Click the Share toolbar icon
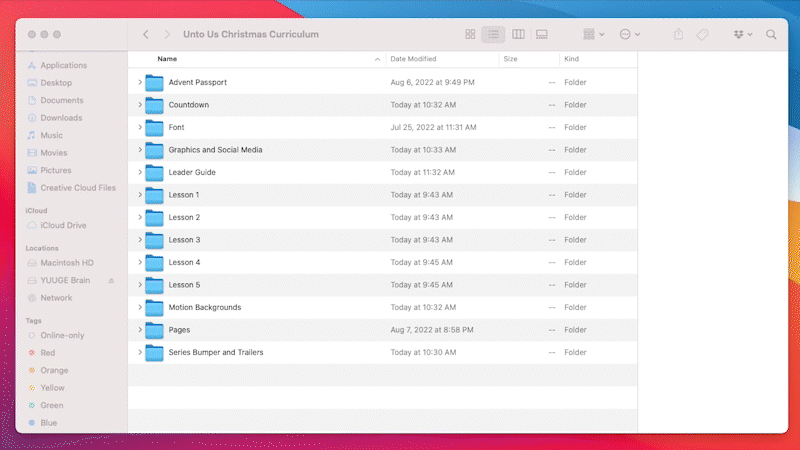The height and width of the screenshot is (450, 800). pyautogui.click(x=678, y=34)
